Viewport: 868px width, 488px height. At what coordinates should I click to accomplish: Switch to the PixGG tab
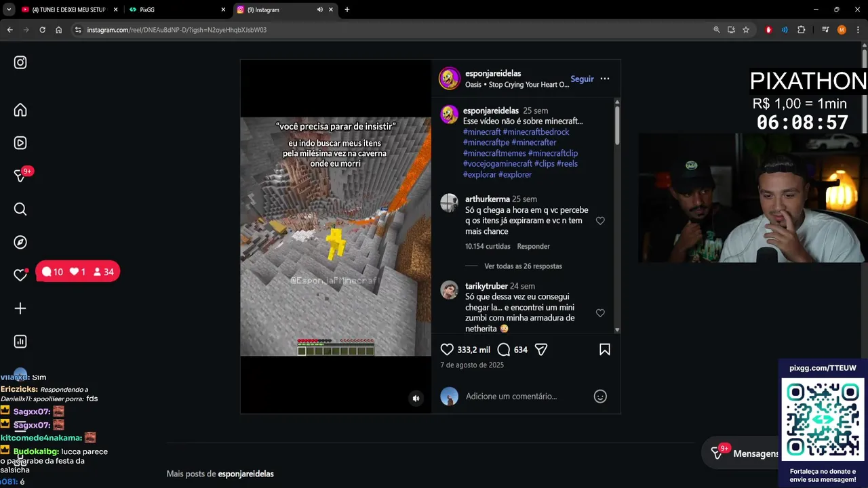point(176,9)
